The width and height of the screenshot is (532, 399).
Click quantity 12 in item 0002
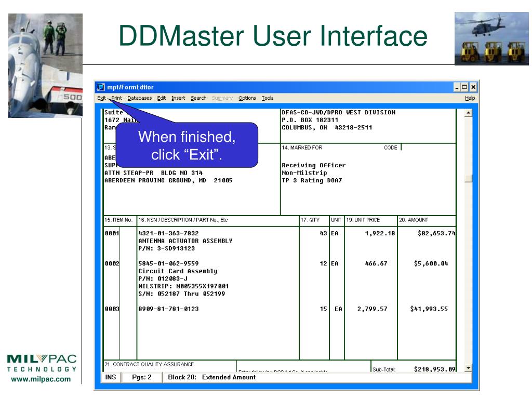[x=323, y=263]
